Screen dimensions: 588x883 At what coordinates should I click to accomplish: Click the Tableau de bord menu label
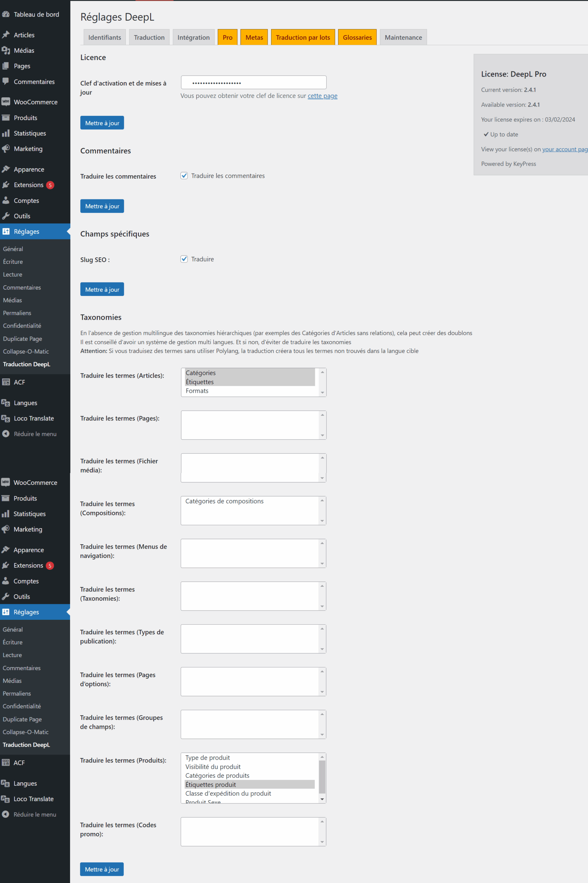coord(36,14)
